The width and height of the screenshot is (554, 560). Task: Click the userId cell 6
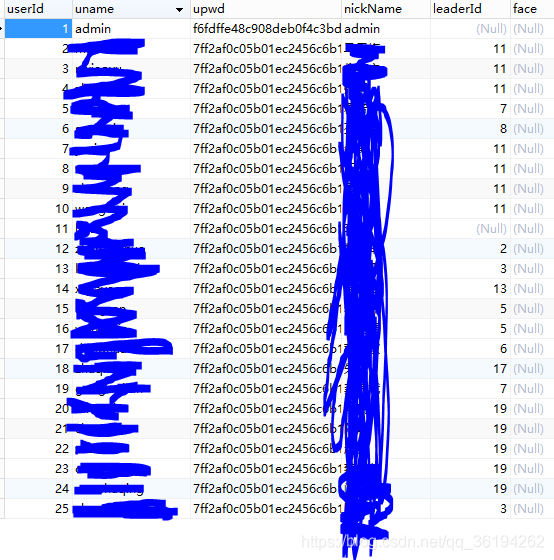[38, 129]
